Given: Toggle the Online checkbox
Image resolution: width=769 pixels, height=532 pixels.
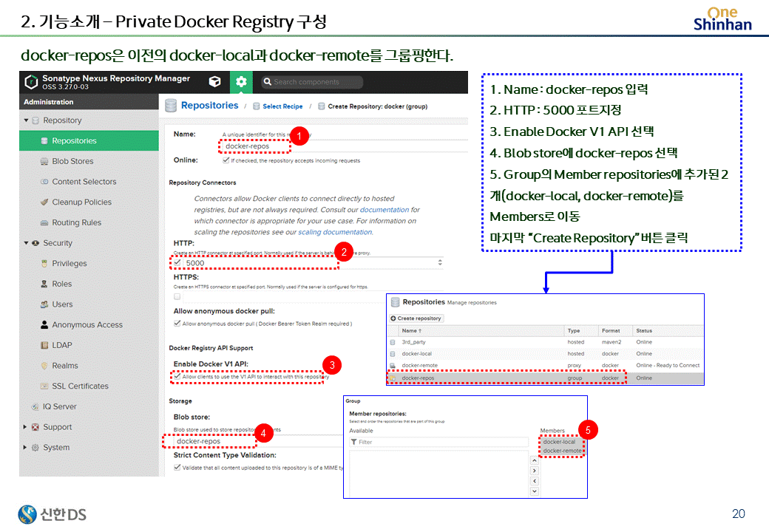Looking at the screenshot, I should [x=226, y=160].
